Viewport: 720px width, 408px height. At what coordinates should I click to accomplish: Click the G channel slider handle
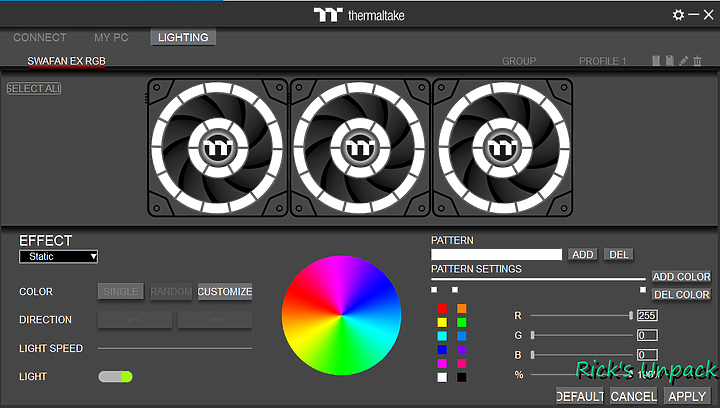[533, 335]
